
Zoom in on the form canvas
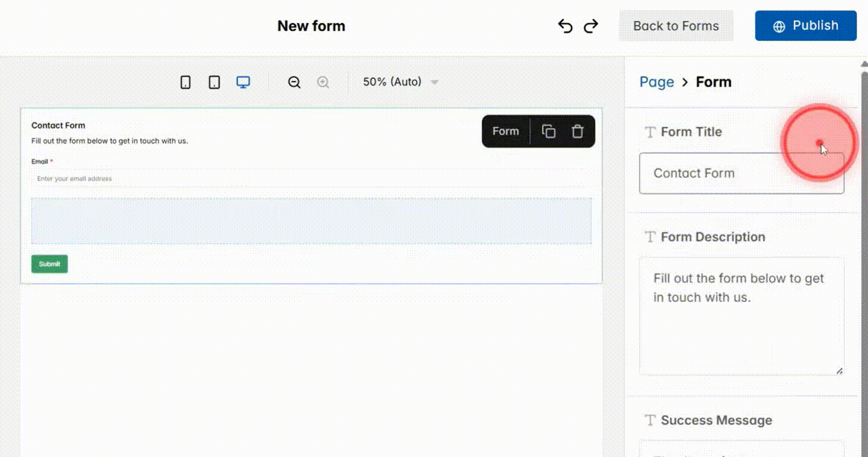pos(322,81)
